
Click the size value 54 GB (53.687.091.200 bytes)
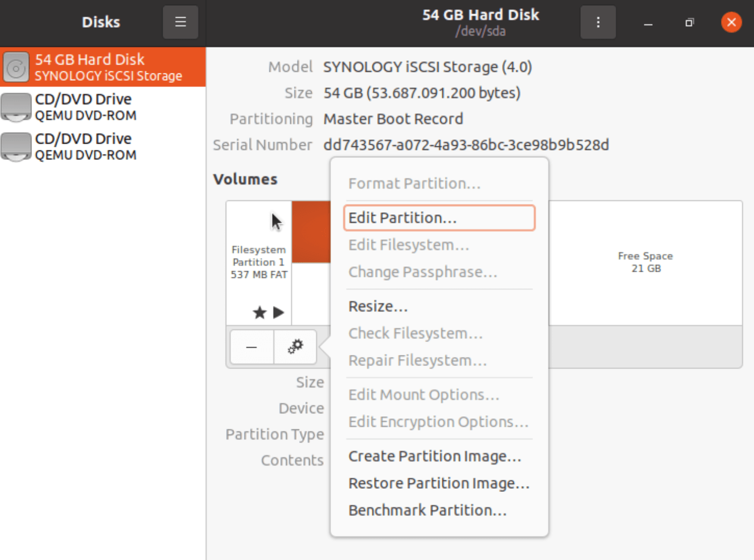tap(422, 93)
